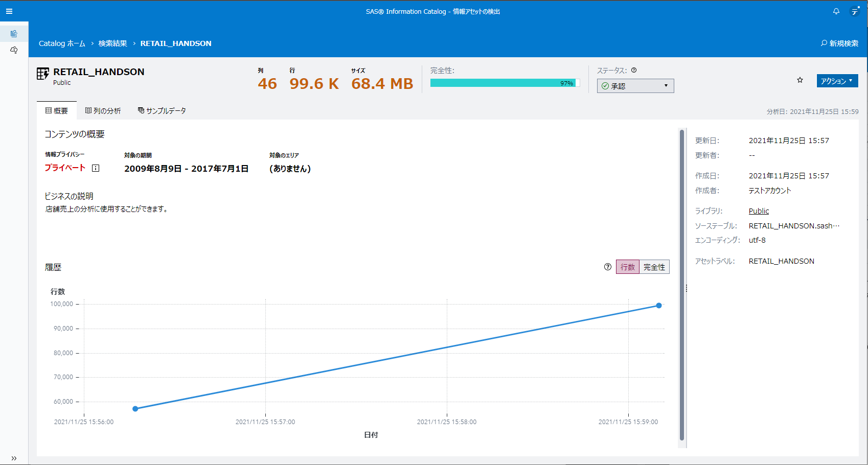Open the status help question mark icon
Screen dimensions: 868x465
pos(634,71)
